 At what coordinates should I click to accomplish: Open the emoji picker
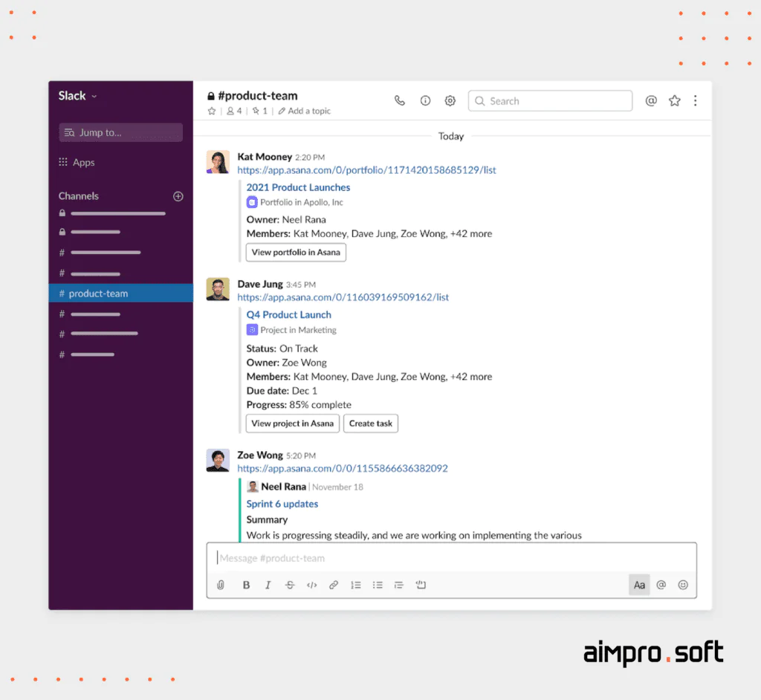pyautogui.click(x=683, y=585)
